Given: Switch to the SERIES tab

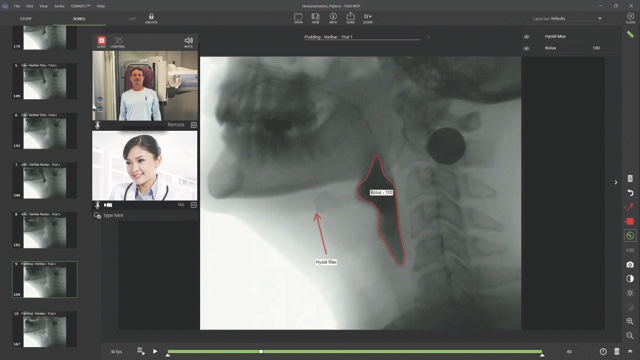Looking at the screenshot, I should coord(79,19).
